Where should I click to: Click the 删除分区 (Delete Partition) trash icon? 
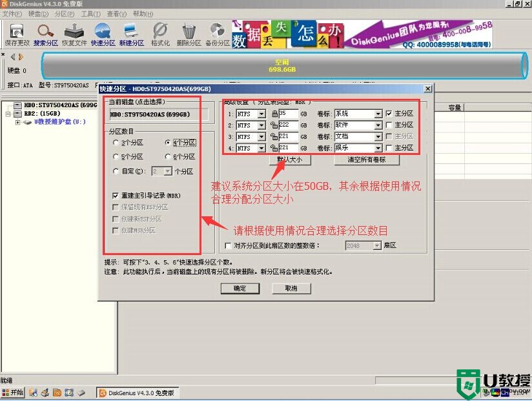pyautogui.click(x=189, y=32)
